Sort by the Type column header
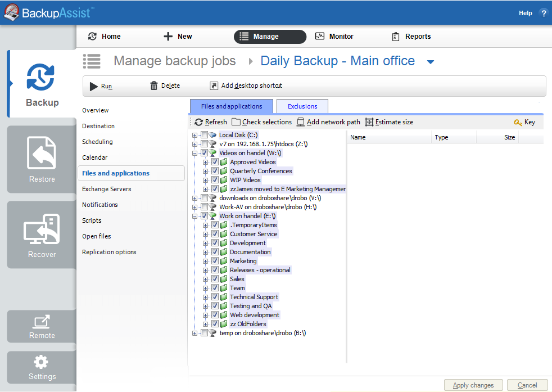This screenshot has height=392, width=552. (454, 137)
